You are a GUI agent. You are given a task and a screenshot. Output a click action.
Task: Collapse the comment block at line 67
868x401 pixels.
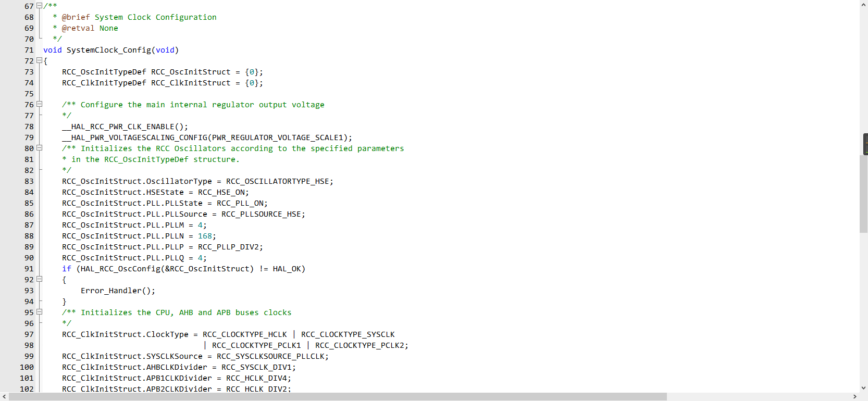39,6
